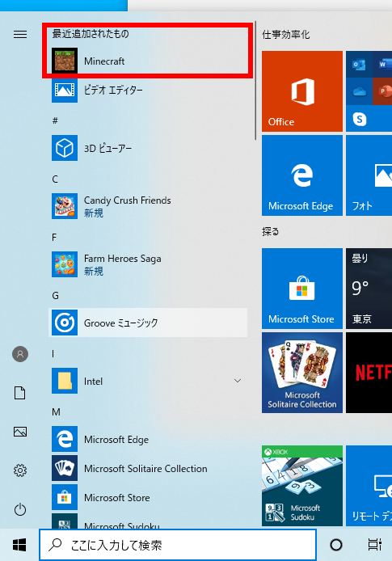Click the 'C' letter index header
Image resolution: width=392 pixels, height=561 pixels.
pos(55,179)
